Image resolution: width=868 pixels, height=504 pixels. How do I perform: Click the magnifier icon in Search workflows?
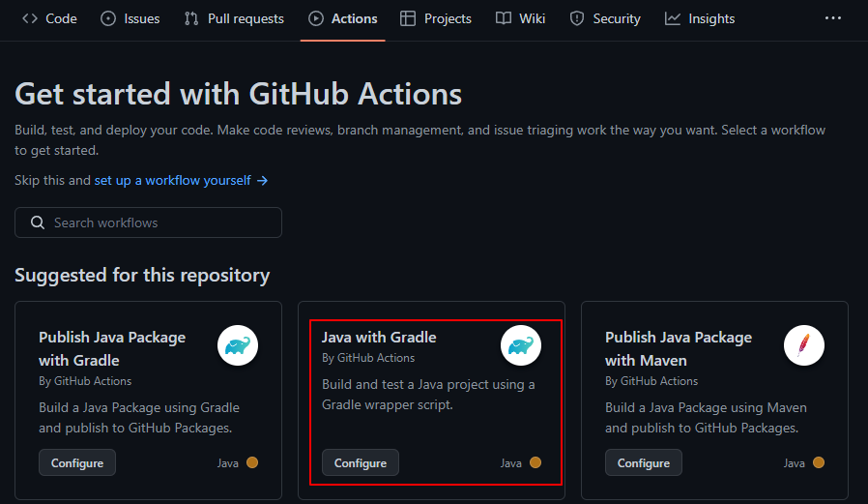38,222
